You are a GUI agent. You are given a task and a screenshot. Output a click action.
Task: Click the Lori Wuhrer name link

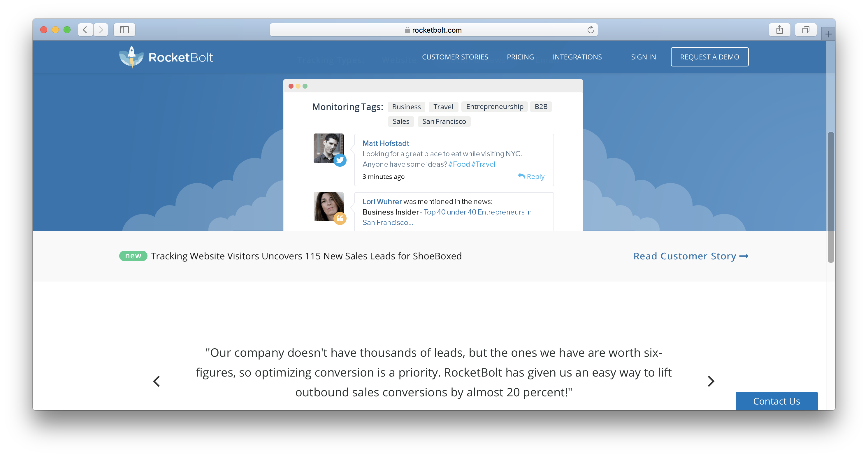(x=382, y=201)
